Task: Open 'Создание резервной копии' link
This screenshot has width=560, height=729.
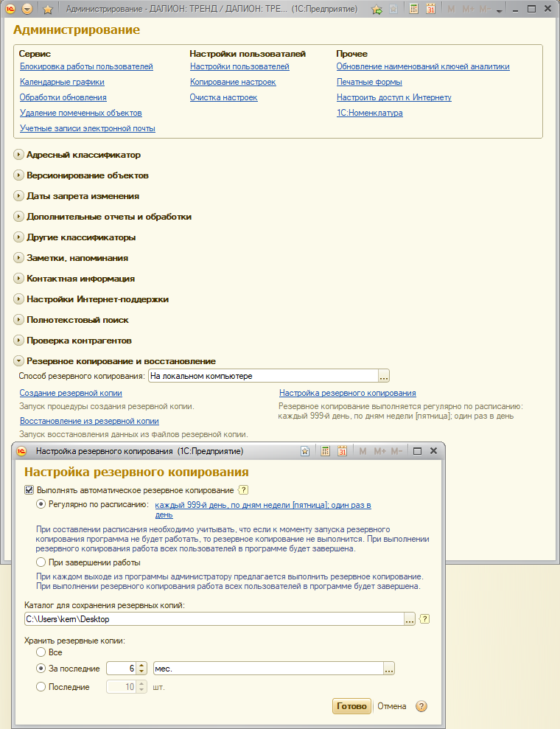Action: [x=71, y=393]
